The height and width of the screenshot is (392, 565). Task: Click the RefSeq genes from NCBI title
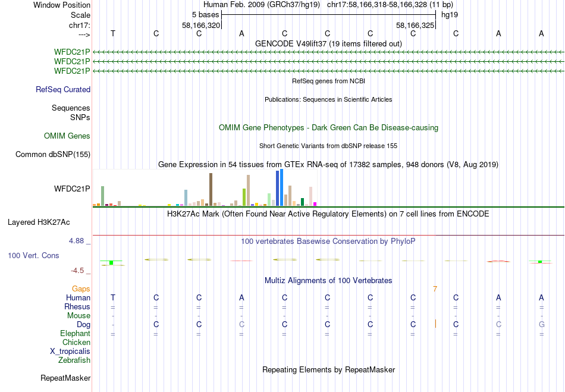point(328,81)
